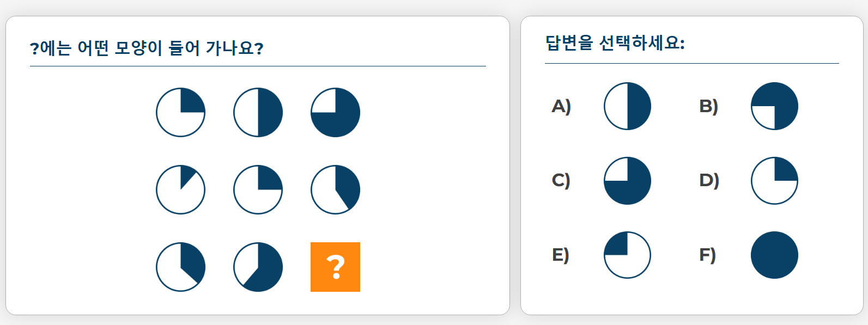Select answer option A half-filled circle
The width and height of the screenshot is (868, 325).
[x=627, y=107]
